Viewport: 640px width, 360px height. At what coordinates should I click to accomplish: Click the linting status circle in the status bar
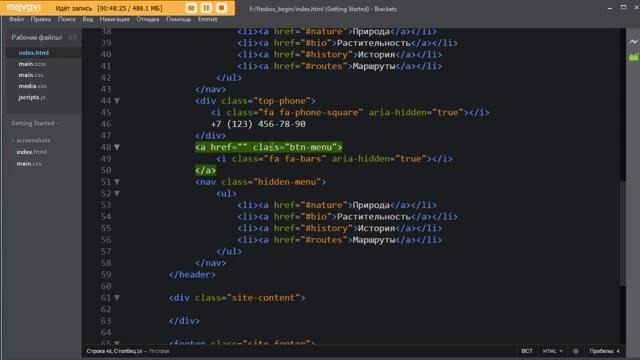576,351
